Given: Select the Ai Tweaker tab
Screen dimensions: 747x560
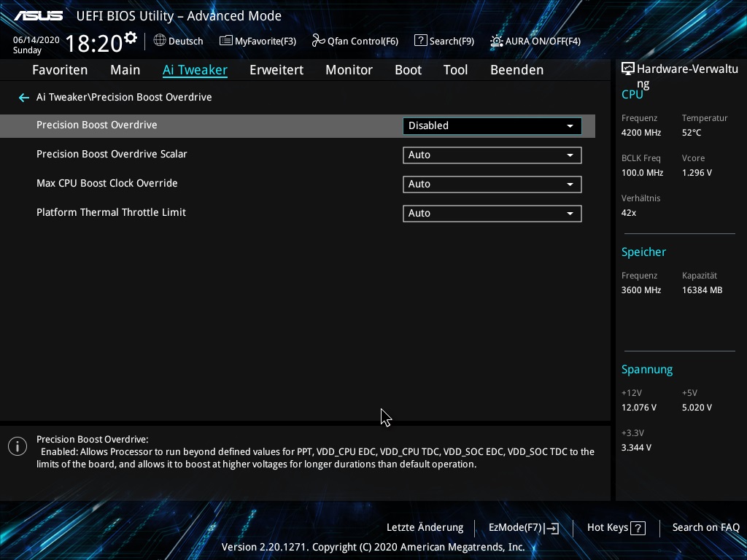Looking at the screenshot, I should pyautogui.click(x=195, y=70).
